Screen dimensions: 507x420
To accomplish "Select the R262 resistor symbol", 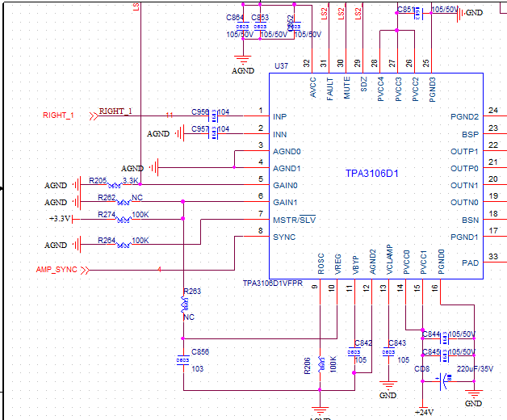I will (x=124, y=202).
